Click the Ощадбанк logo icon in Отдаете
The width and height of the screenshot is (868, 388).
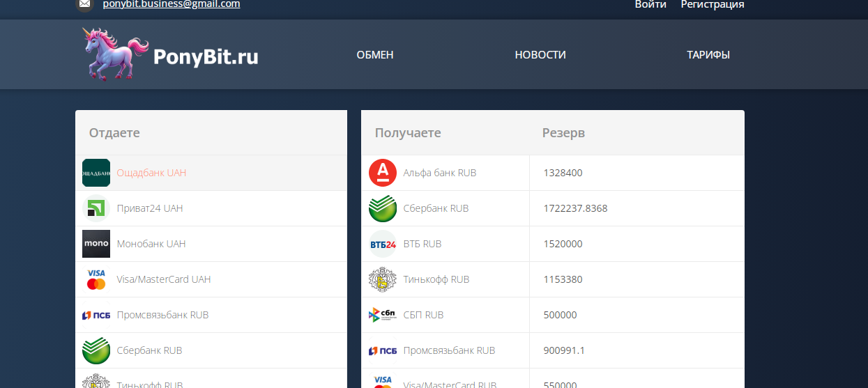(96, 173)
